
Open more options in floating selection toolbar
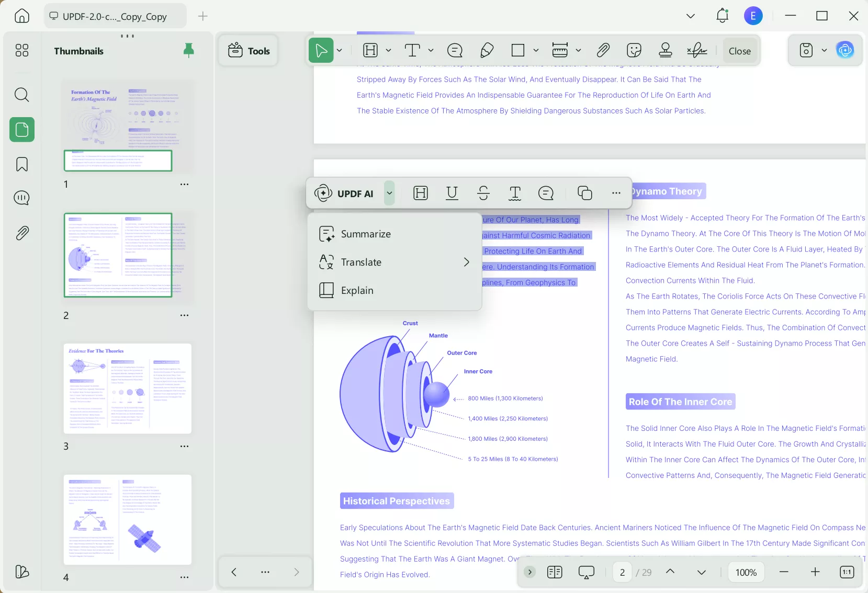(x=616, y=193)
